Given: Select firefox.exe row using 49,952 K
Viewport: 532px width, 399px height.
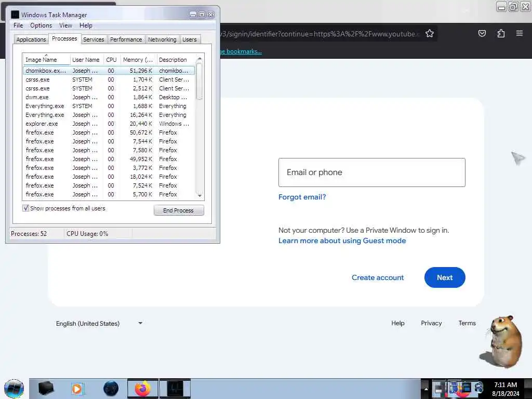Looking at the screenshot, I should (109, 159).
